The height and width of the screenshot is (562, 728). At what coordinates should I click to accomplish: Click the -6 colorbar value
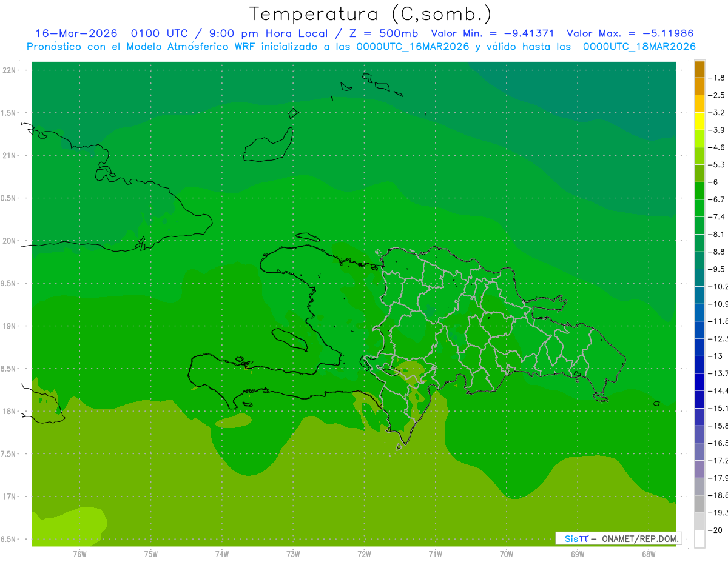[714, 182]
